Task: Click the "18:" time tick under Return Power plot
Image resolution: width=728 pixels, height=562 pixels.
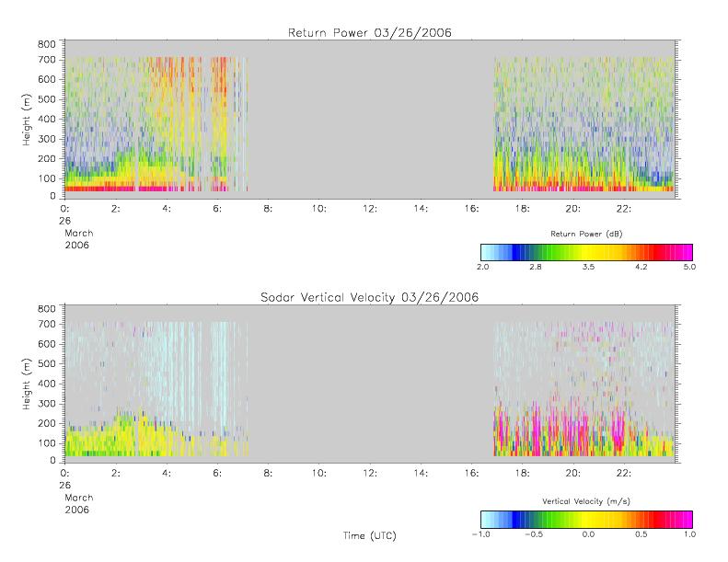Action: tap(523, 209)
